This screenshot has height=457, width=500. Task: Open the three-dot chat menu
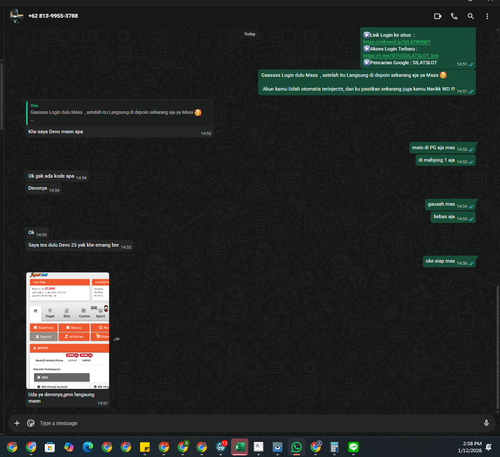(x=487, y=16)
